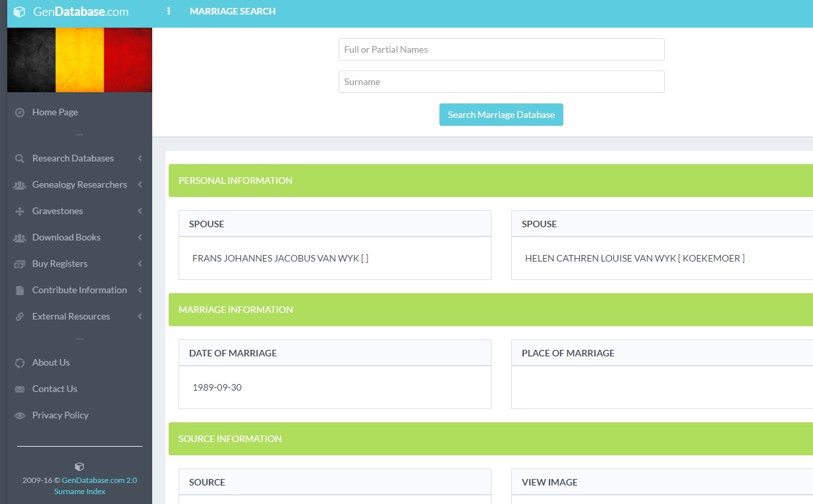Click the VIEW IMAGE card heading
The width and height of the screenshot is (813, 504).
point(549,482)
